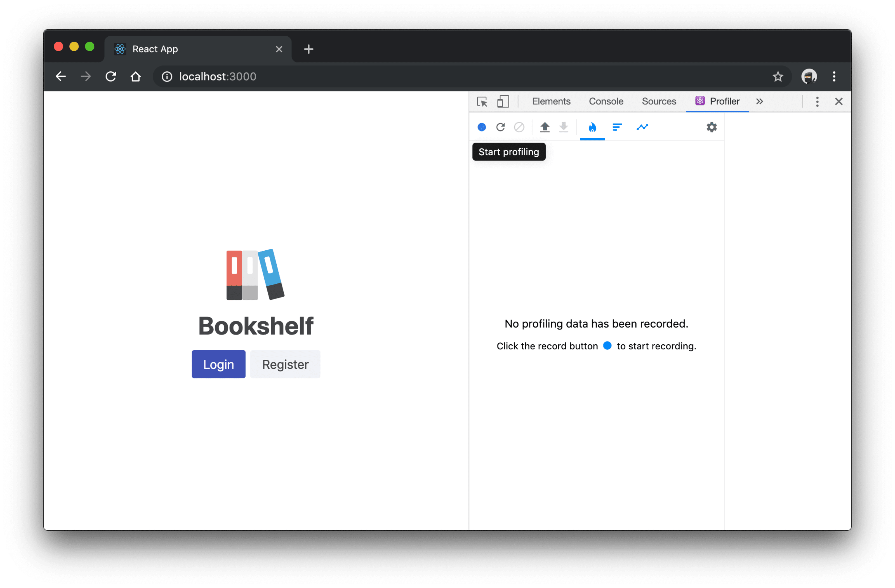895x588 pixels.
Task: Open the Chrome three-dot menu
Action: (x=834, y=77)
